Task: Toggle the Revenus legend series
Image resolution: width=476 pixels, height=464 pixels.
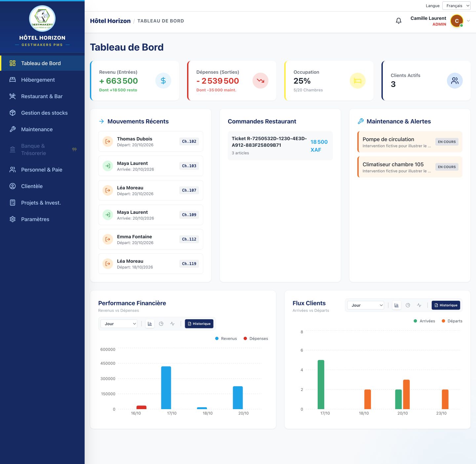Action: point(226,338)
